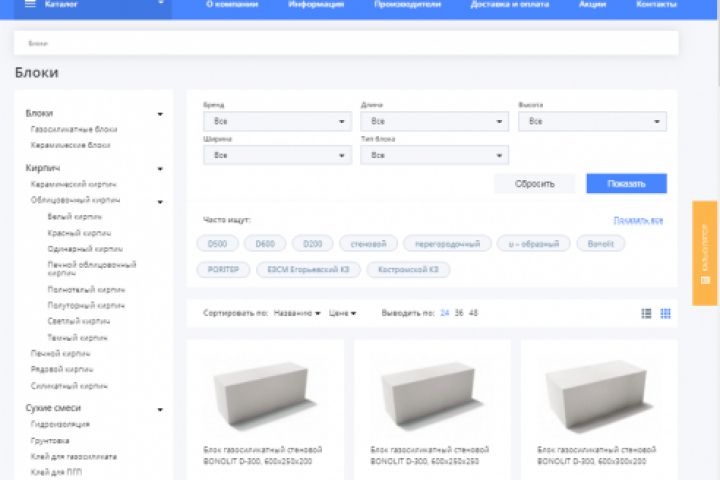
Task: Open the Ширина filter dropdown
Action: [x=277, y=155]
